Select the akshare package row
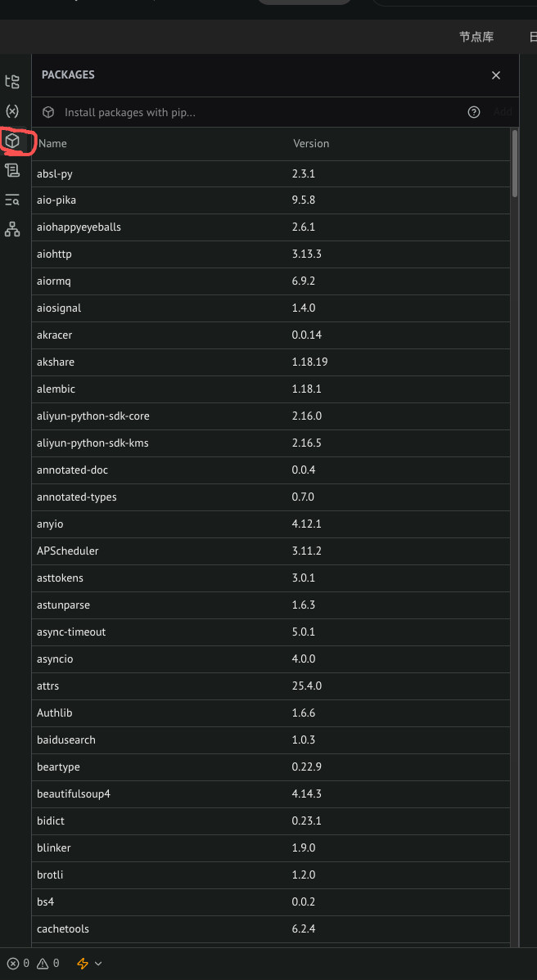Image resolution: width=537 pixels, height=980 pixels. pyautogui.click(x=271, y=362)
